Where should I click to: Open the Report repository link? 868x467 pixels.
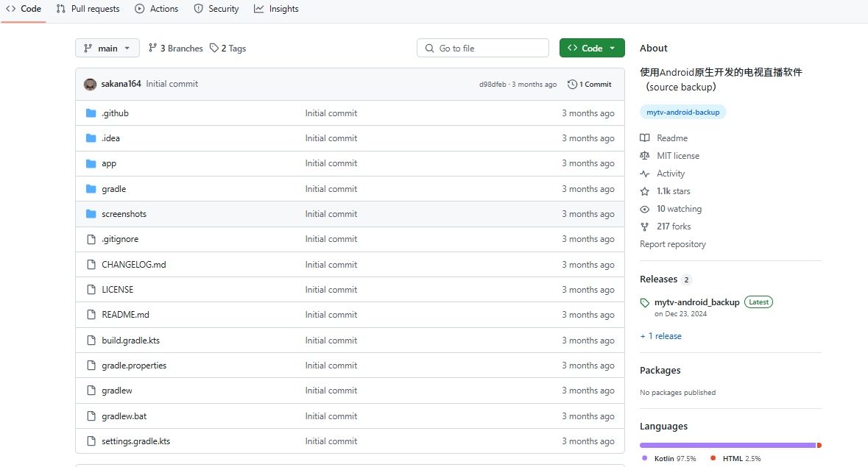coord(673,244)
